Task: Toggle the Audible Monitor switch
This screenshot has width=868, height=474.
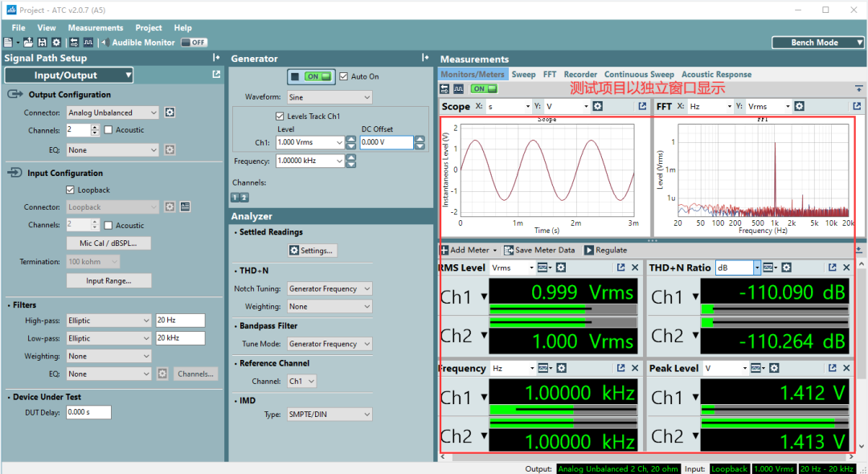Action: (x=194, y=43)
